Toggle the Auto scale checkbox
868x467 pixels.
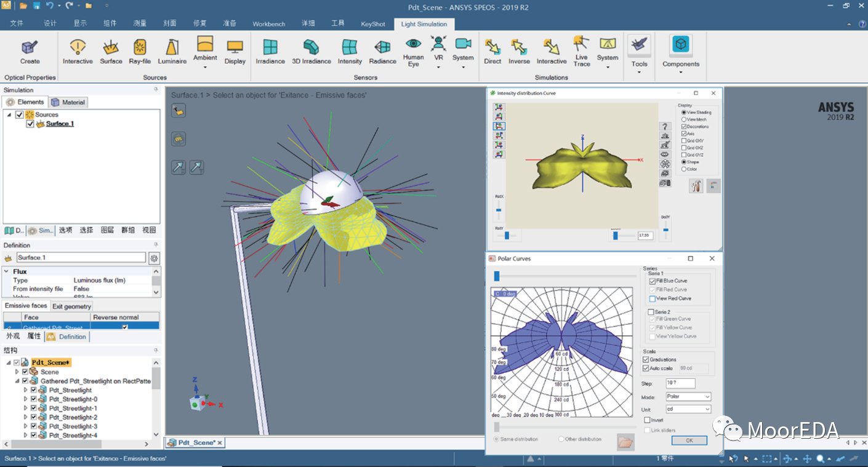(x=646, y=368)
